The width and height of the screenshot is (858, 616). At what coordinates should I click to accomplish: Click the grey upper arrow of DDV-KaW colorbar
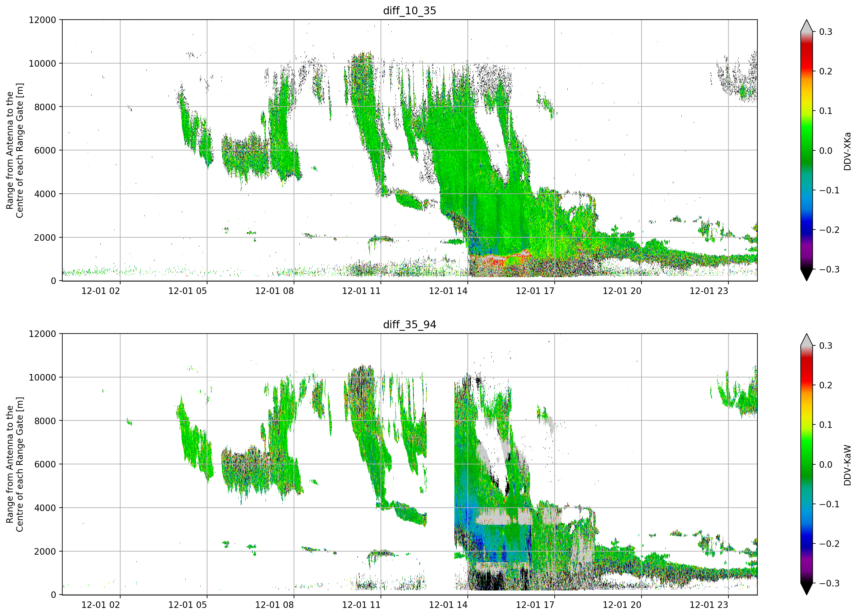[807, 340]
